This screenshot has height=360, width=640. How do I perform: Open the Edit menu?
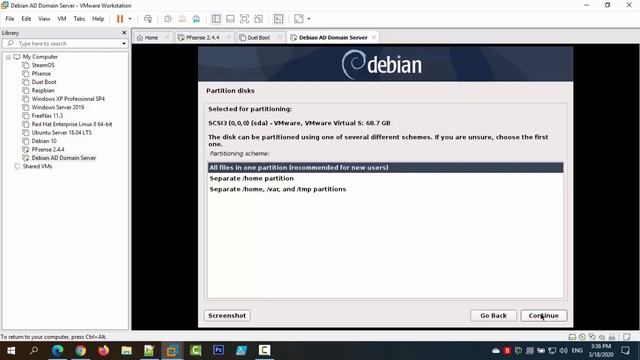click(x=26, y=19)
